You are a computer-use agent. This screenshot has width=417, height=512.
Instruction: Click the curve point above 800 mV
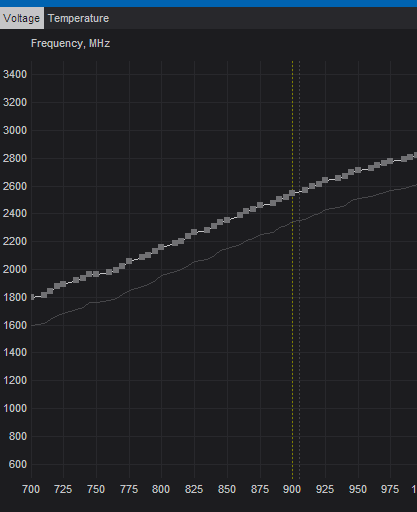click(x=161, y=247)
